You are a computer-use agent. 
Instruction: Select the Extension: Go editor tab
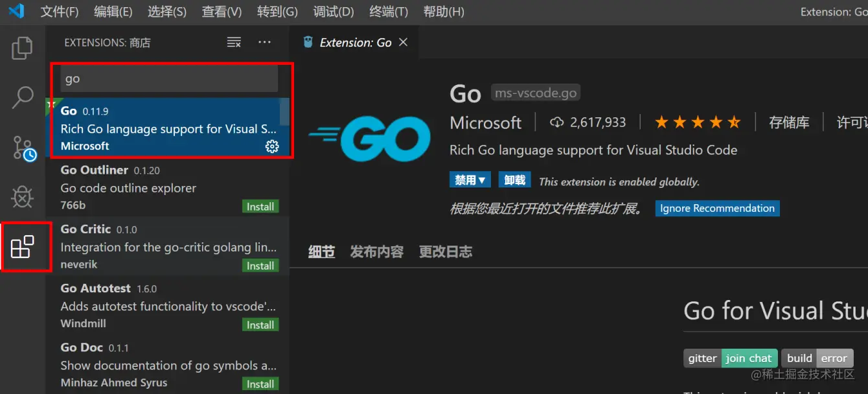[x=355, y=42]
